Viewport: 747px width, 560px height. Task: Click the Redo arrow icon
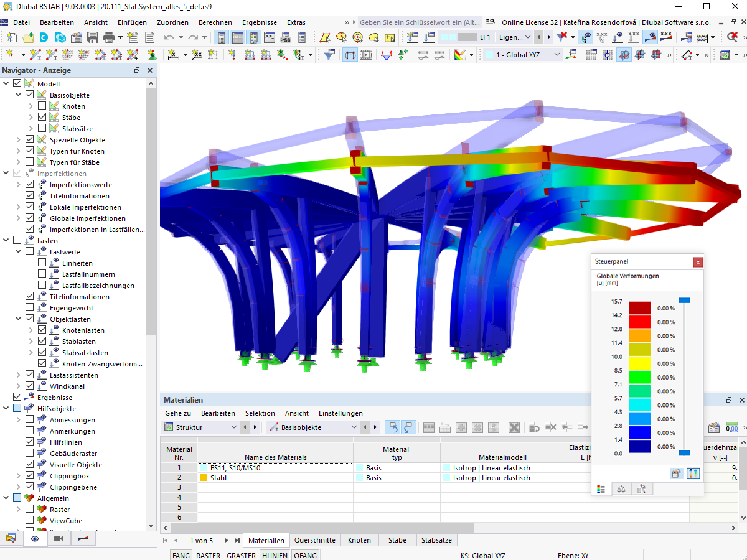tap(193, 37)
